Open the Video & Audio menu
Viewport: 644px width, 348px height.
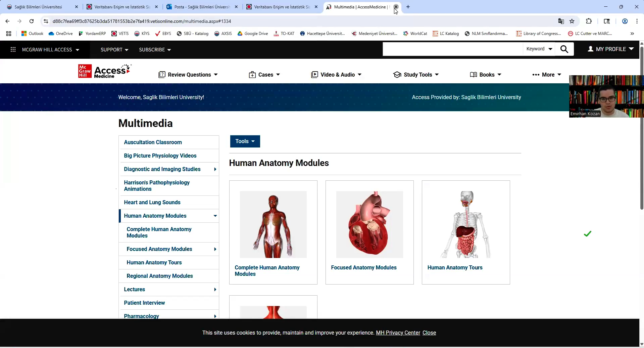336,75
